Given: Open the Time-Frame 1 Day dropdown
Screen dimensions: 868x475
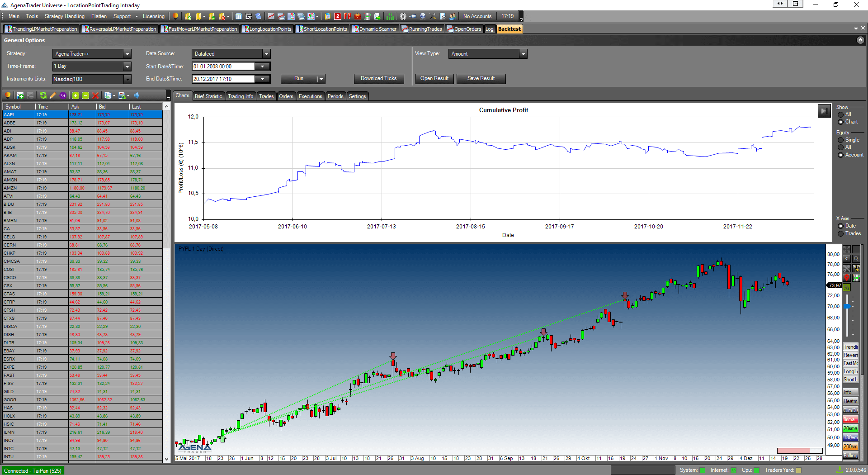Looking at the screenshot, I should pos(127,66).
